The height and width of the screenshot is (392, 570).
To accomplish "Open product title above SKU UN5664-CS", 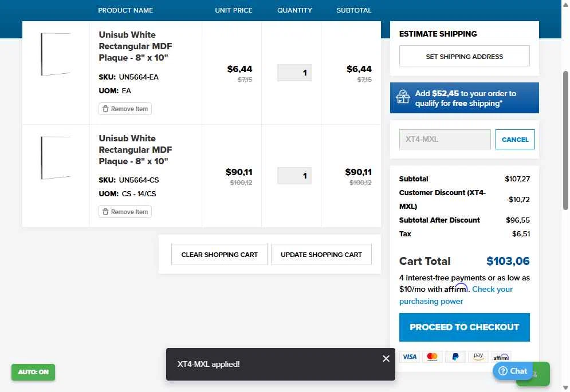I will click(135, 150).
